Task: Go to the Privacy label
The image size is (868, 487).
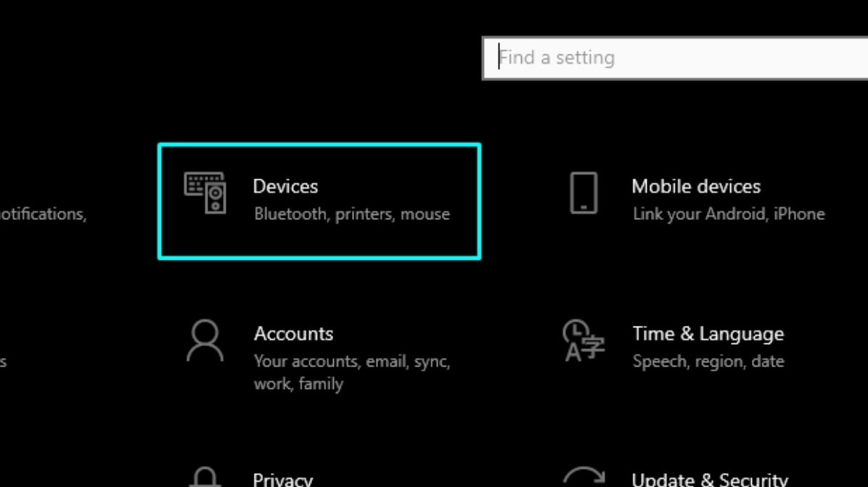Action: click(282, 480)
